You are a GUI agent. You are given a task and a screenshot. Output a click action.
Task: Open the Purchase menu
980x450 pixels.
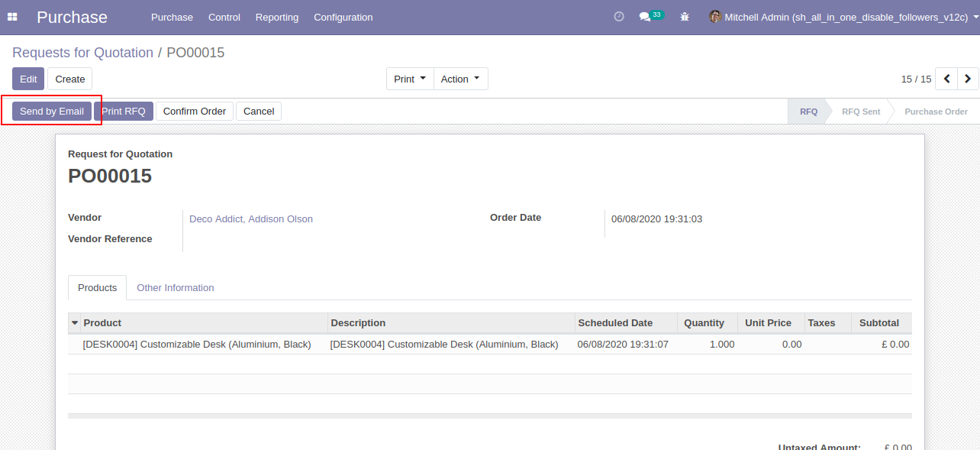tap(172, 17)
